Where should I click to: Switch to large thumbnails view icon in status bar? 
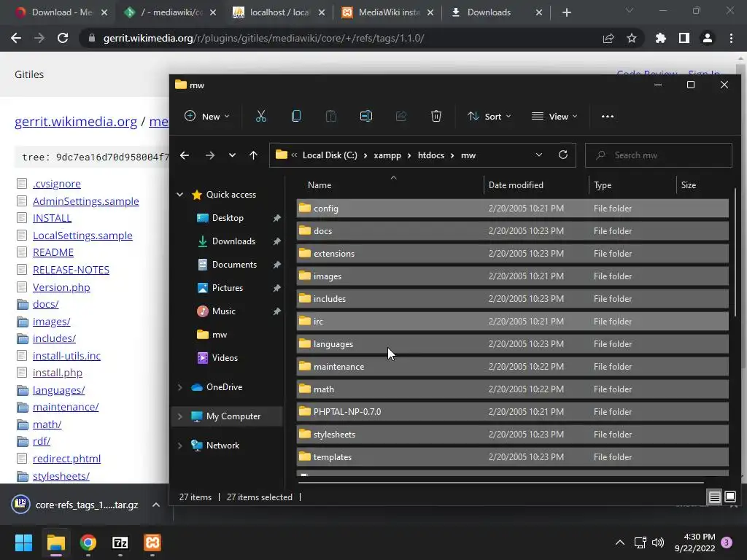coord(729,497)
